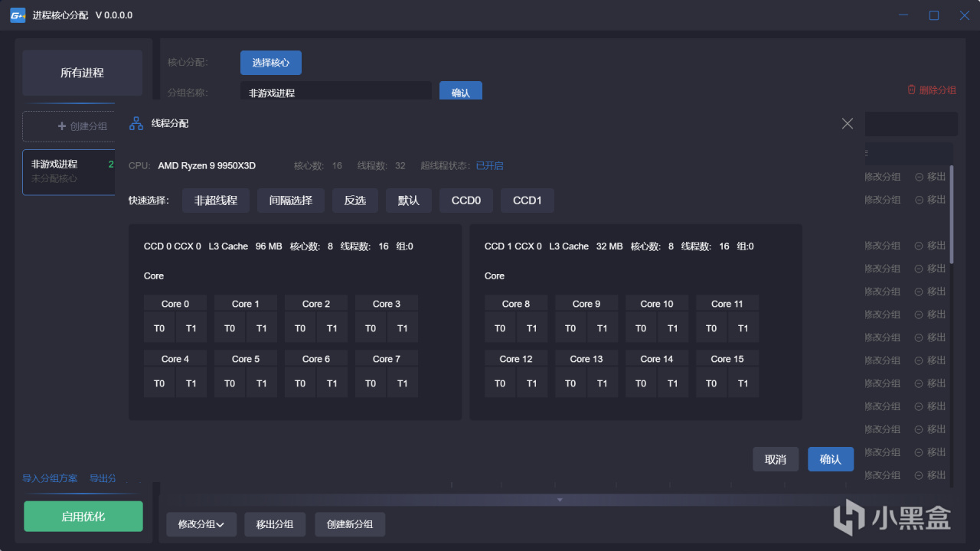Open the 所有进程 tab

click(x=83, y=73)
